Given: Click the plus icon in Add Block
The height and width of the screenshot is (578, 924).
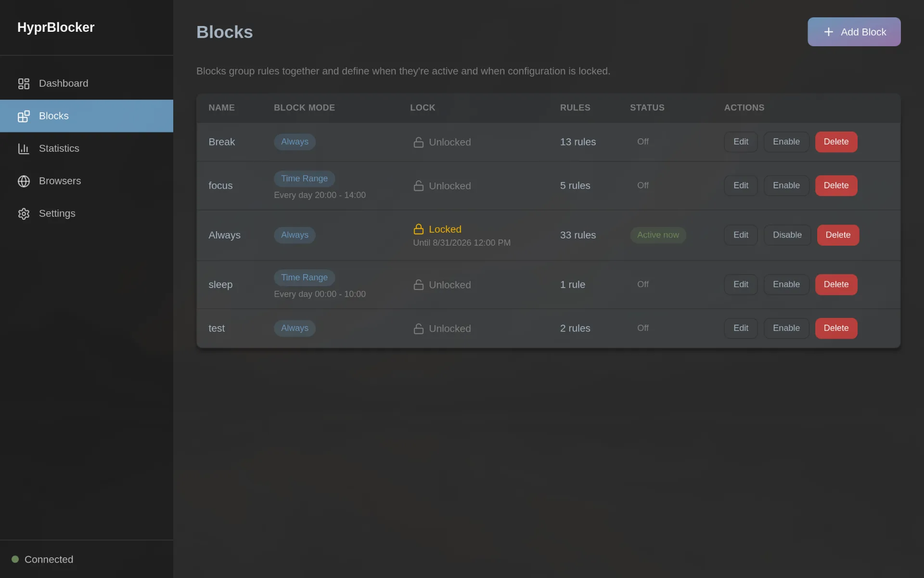Looking at the screenshot, I should tap(828, 32).
